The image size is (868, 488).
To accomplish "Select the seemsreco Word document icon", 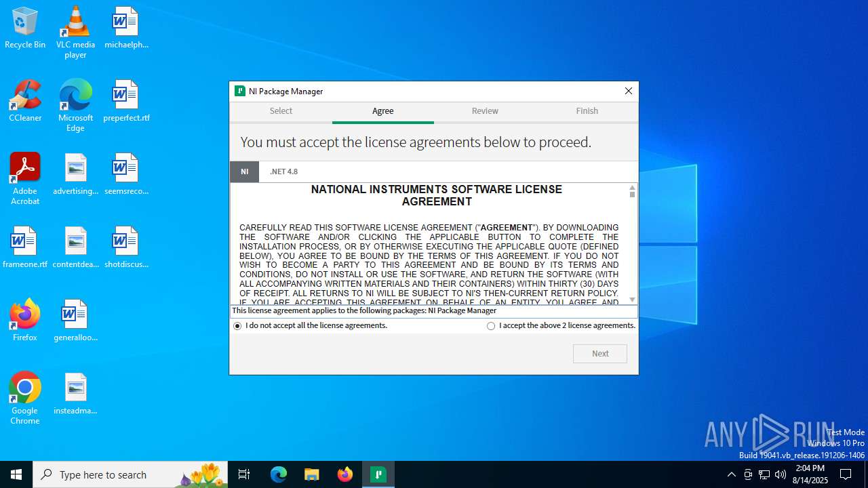I will pos(126,174).
